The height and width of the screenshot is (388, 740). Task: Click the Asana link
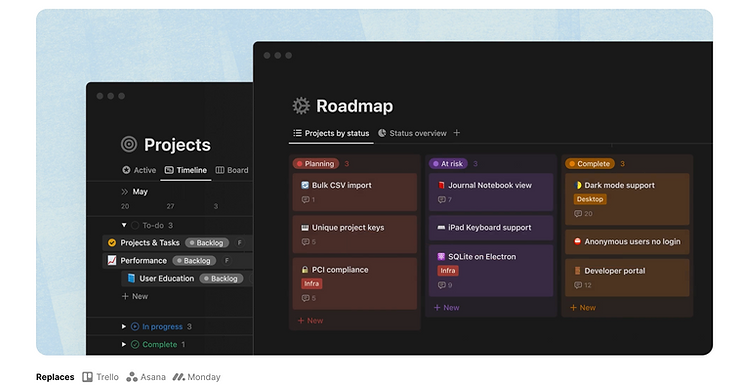point(146,377)
